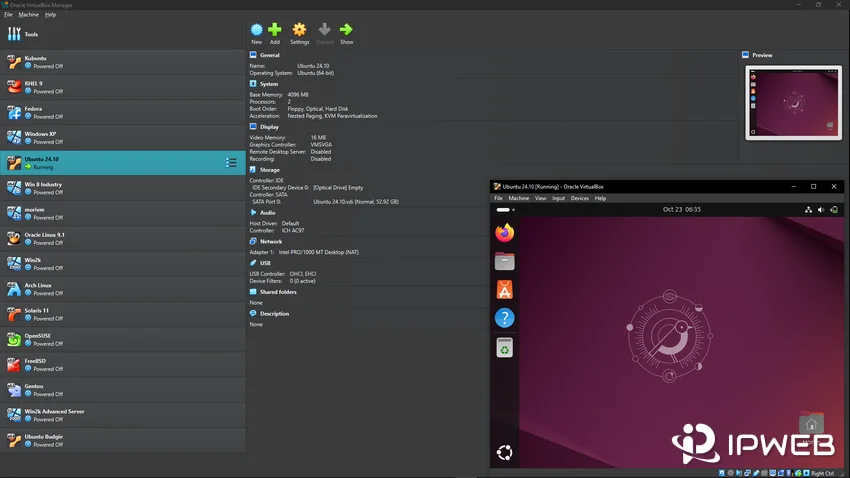Open the Help menu in VirtualBox Manager
Viewport: 850px width, 478px height.
pyautogui.click(x=50, y=15)
